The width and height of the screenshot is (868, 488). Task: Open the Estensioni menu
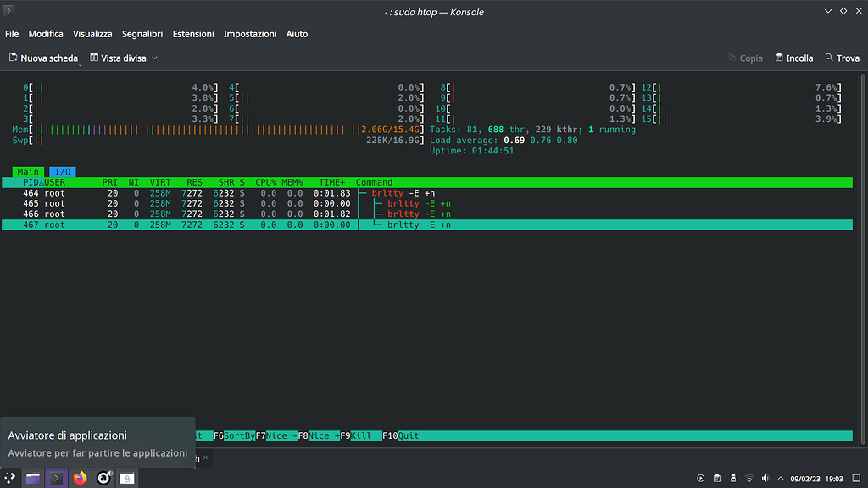pyautogui.click(x=193, y=34)
